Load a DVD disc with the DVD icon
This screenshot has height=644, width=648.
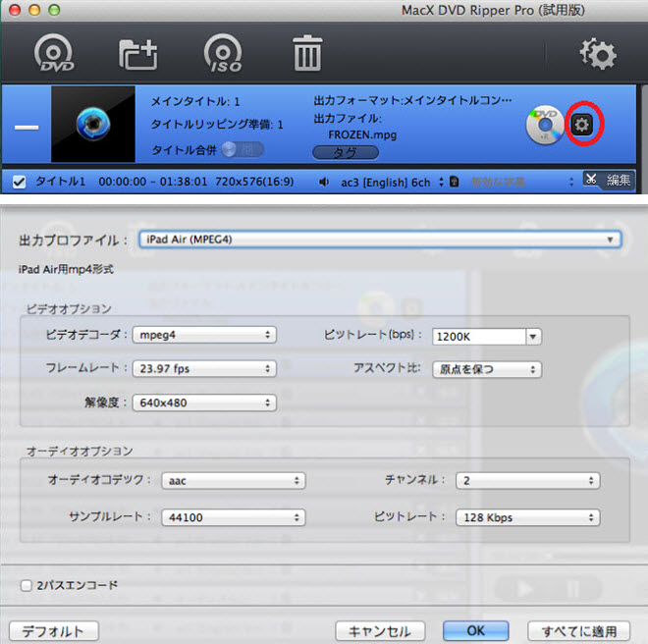point(53,53)
